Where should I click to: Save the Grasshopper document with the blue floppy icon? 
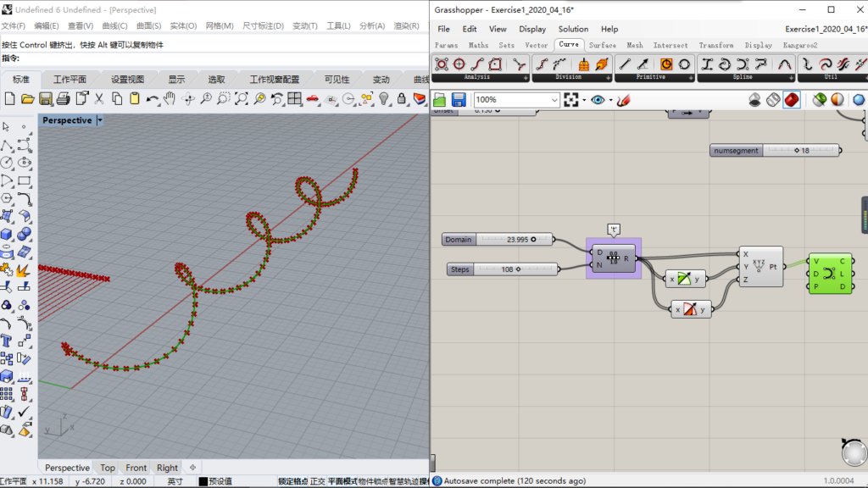point(459,100)
